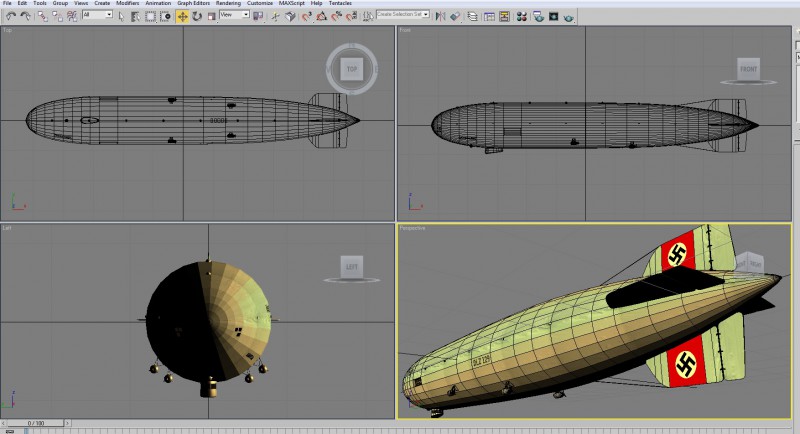The image size is (800, 434).
Task: Open the Tools menu
Action: (x=40, y=3)
